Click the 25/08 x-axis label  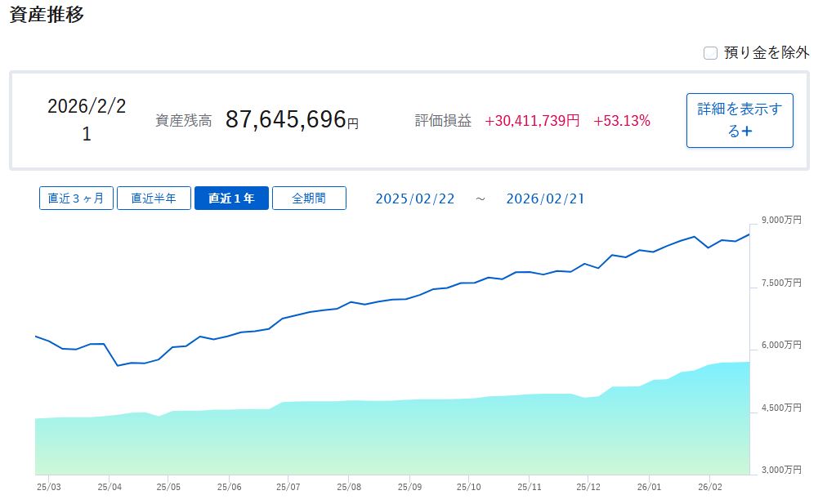click(x=349, y=487)
